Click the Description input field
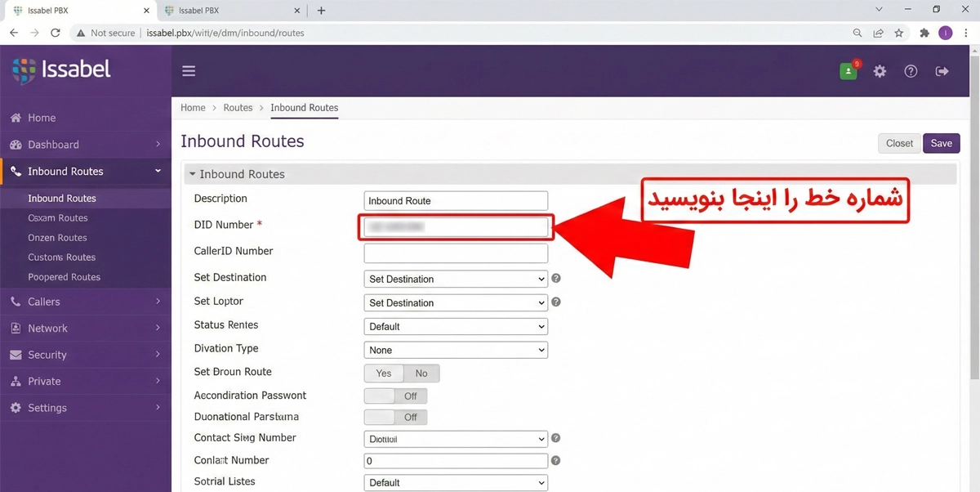The width and height of the screenshot is (980, 492). coord(456,200)
